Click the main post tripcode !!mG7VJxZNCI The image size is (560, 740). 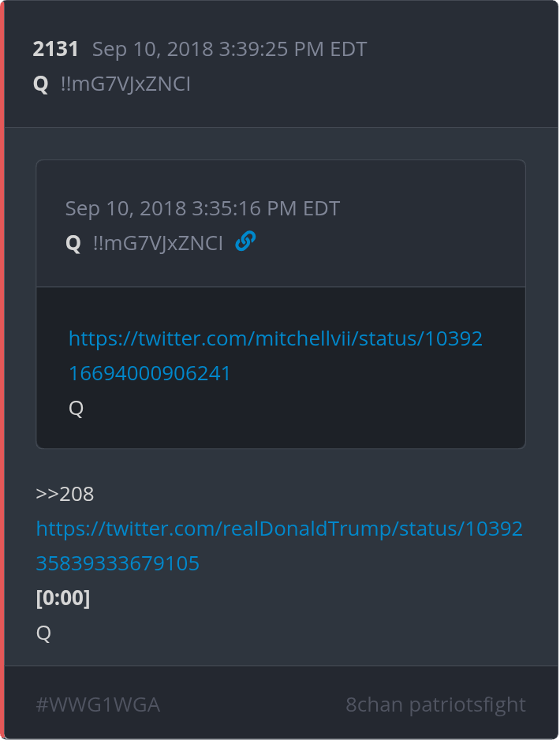click(x=125, y=84)
